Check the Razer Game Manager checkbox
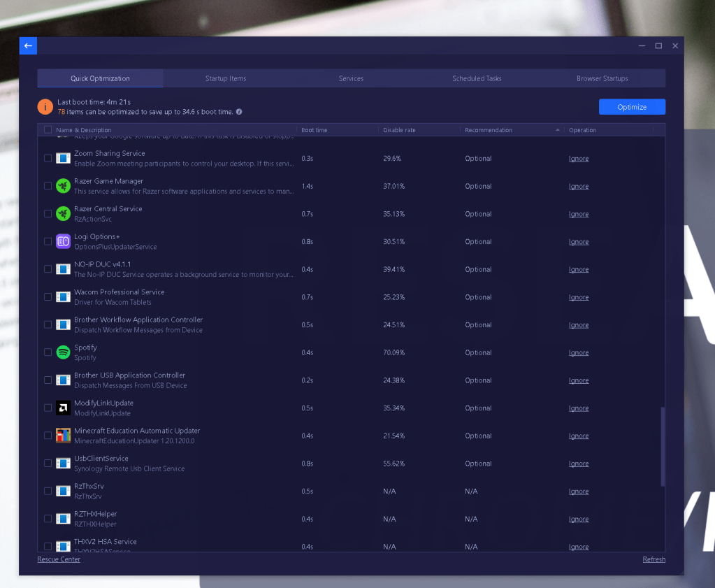The height and width of the screenshot is (588, 715). [48, 186]
